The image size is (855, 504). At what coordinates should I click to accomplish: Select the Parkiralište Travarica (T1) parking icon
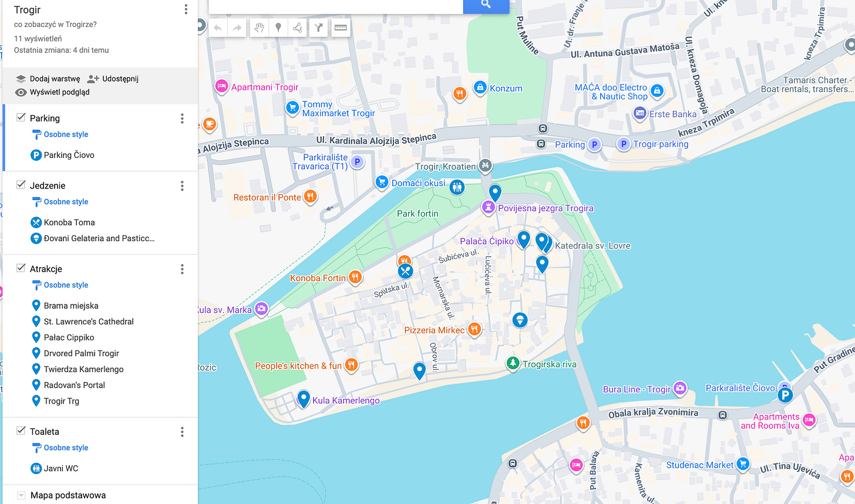(357, 161)
